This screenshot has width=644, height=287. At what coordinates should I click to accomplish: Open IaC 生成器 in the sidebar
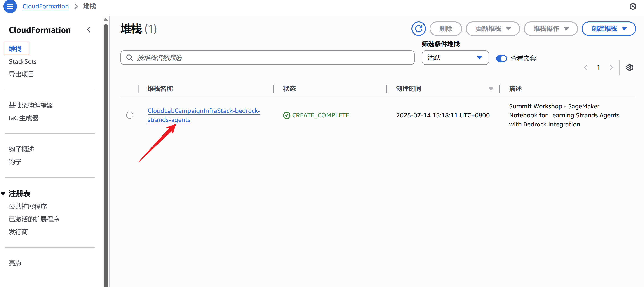click(24, 118)
